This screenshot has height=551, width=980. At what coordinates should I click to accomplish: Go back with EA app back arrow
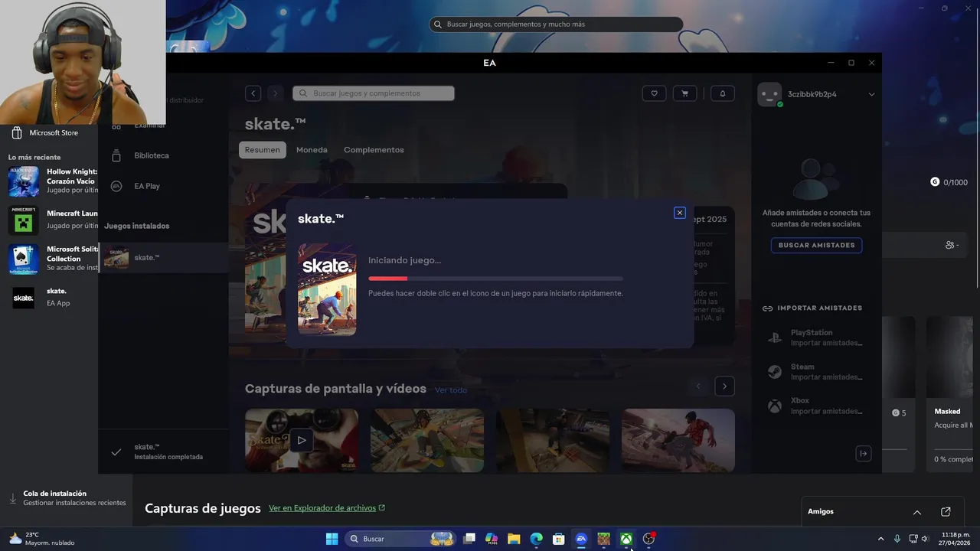(x=253, y=93)
